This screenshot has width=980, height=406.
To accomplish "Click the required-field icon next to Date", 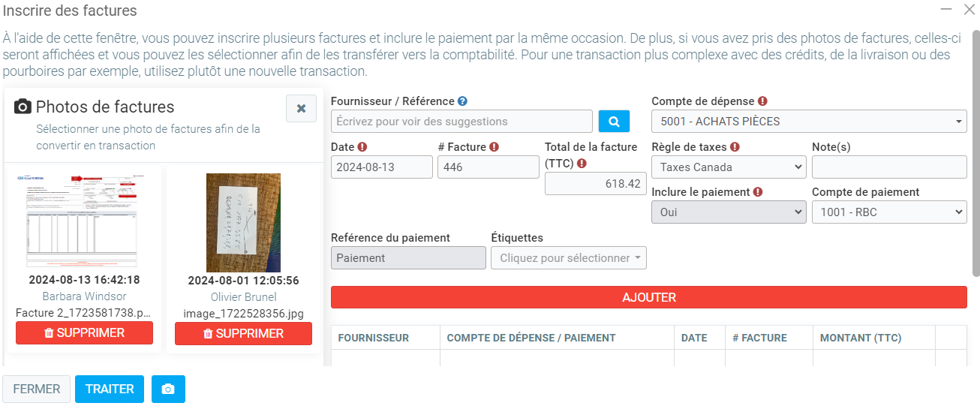I will [362, 147].
